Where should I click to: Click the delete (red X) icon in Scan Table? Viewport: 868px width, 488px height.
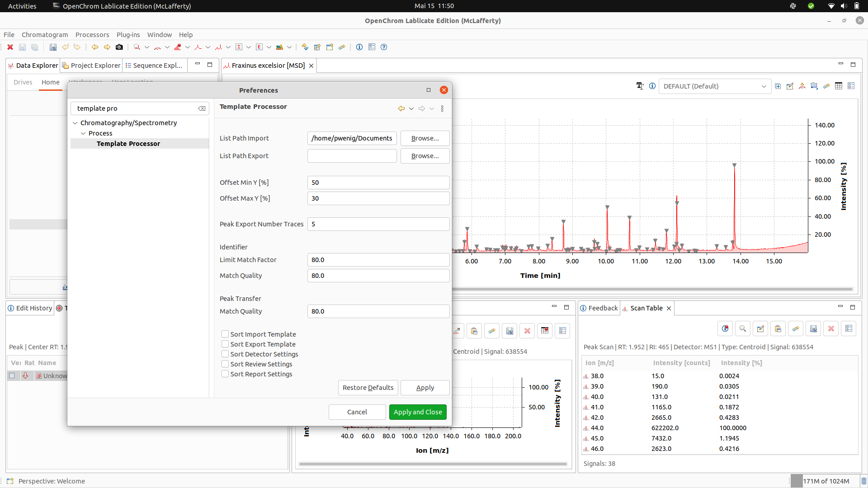pyautogui.click(x=831, y=328)
